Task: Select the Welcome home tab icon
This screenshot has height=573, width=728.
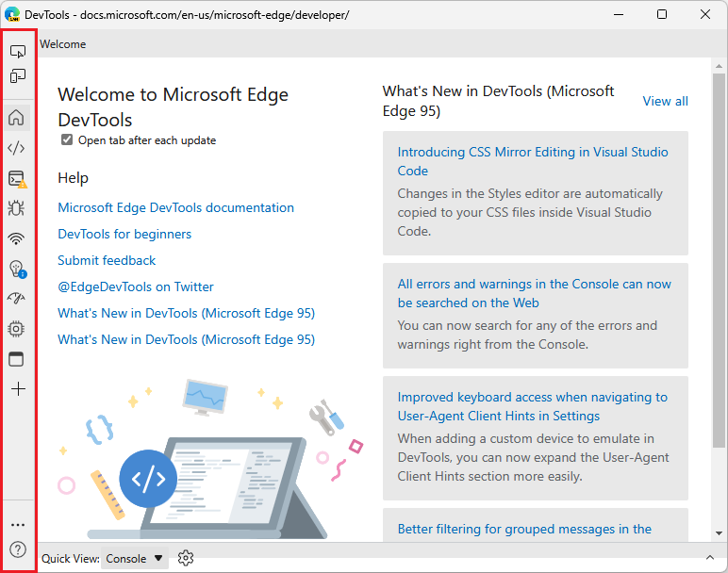Action: tap(17, 118)
